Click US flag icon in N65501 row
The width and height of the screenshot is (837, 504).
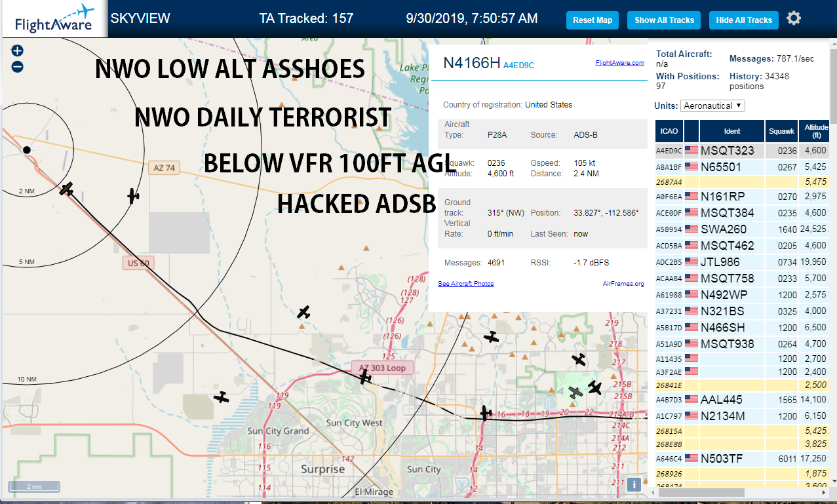pos(691,167)
